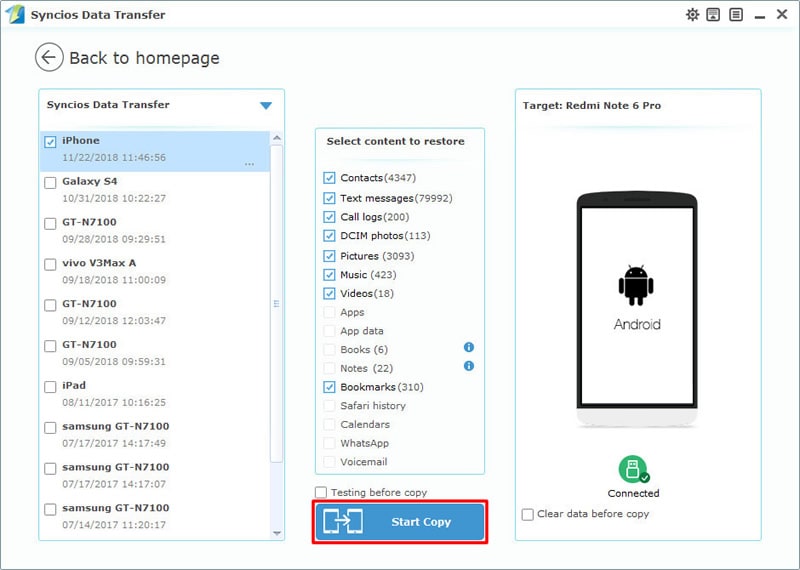Click the Start Copy button

coord(400,522)
